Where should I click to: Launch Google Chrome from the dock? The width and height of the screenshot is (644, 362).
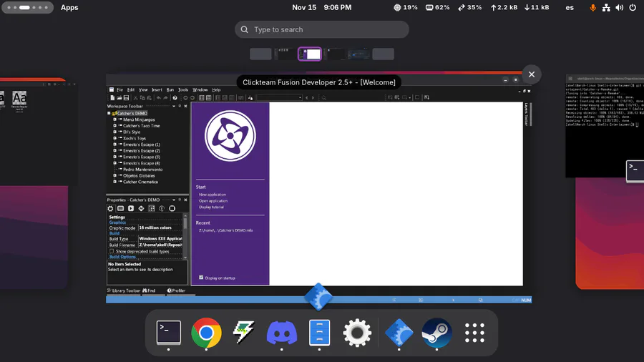pyautogui.click(x=206, y=332)
